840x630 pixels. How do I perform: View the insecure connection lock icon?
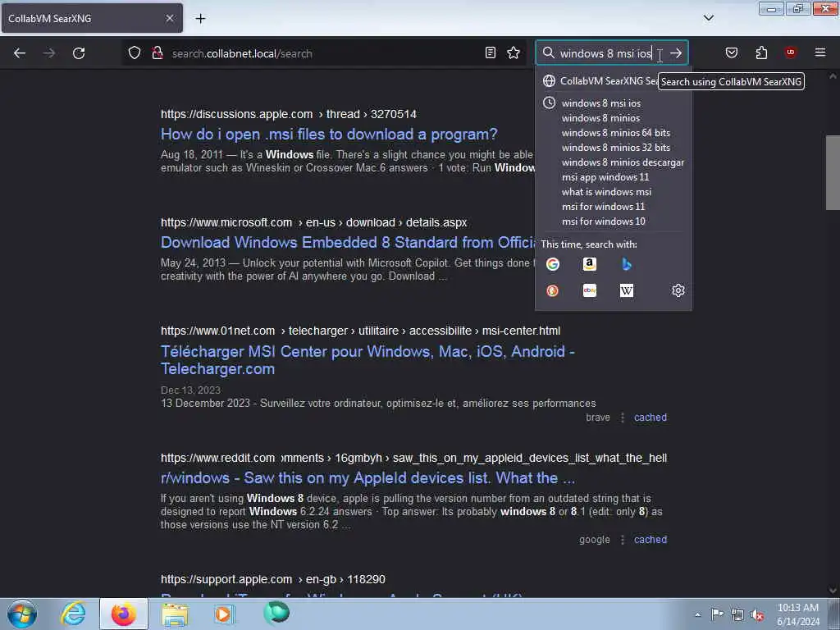(157, 52)
